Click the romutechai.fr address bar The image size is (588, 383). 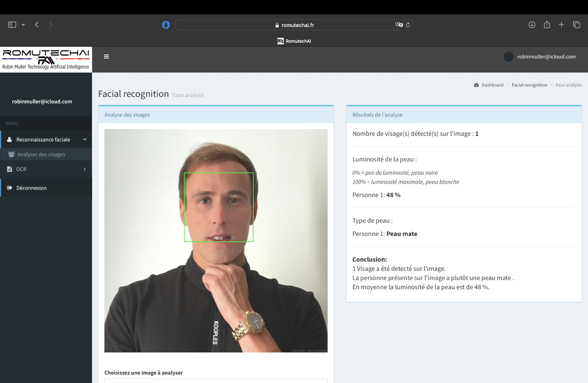click(294, 25)
